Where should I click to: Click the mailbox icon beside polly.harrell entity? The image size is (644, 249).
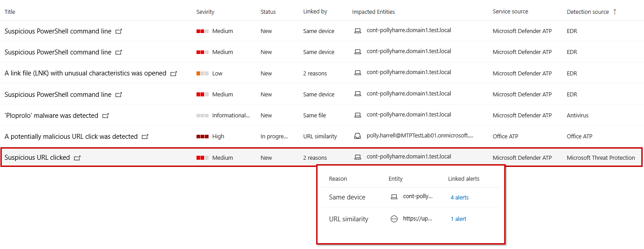click(357, 136)
